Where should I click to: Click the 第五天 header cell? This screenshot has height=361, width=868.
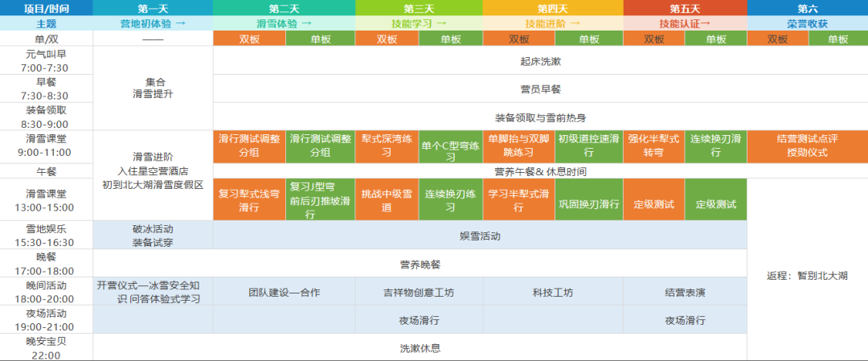[x=685, y=8]
